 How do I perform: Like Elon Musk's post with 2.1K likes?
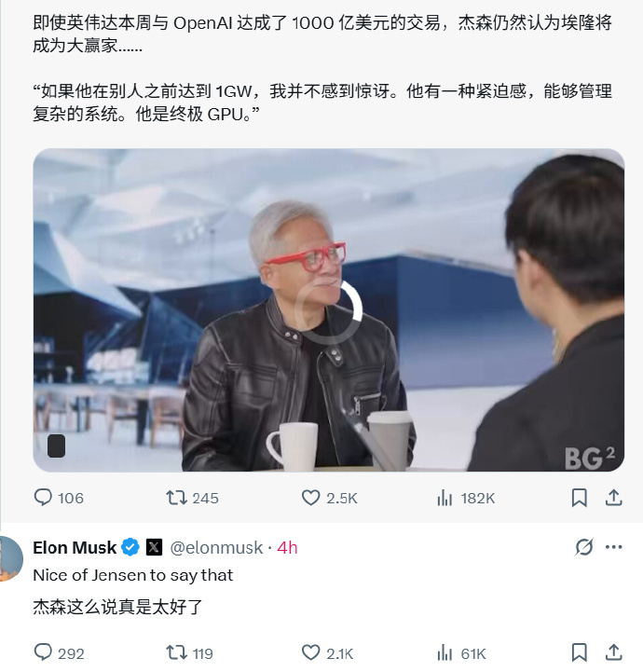327,653
